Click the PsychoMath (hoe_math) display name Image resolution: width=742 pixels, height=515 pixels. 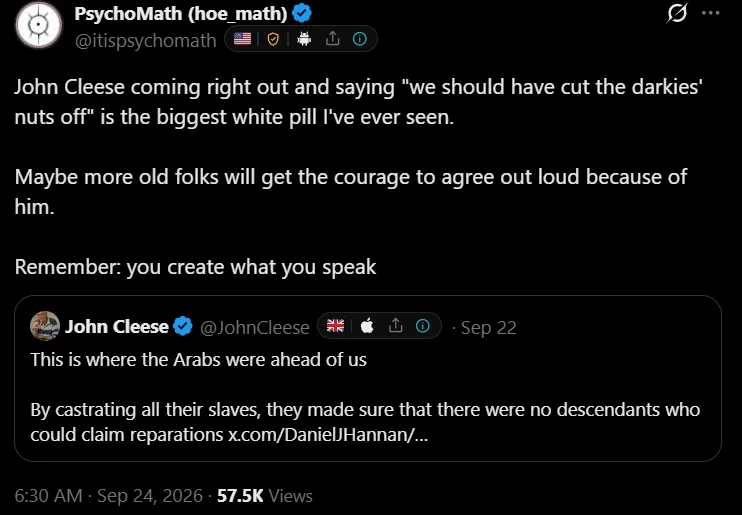(181, 14)
